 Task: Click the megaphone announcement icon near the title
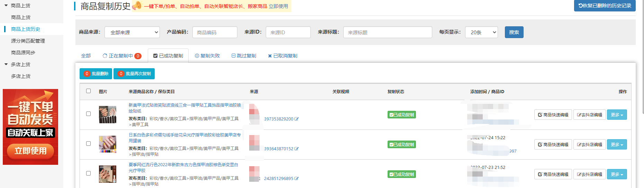(137, 6)
